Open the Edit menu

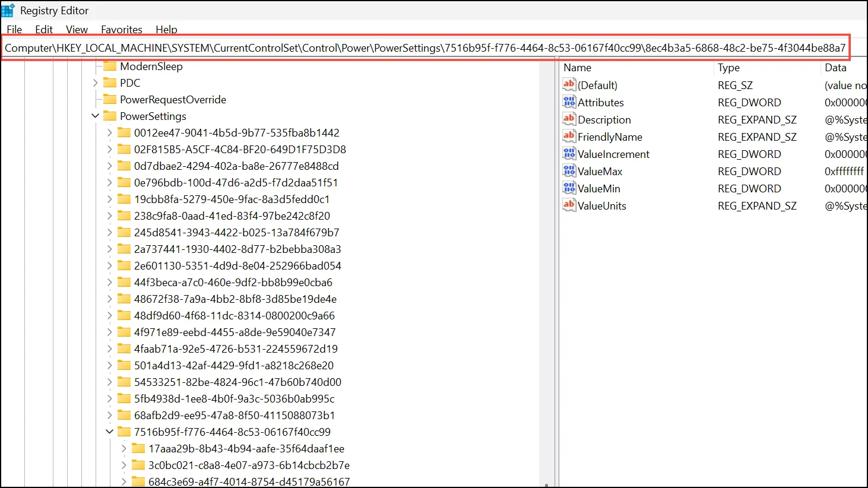click(x=43, y=29)
